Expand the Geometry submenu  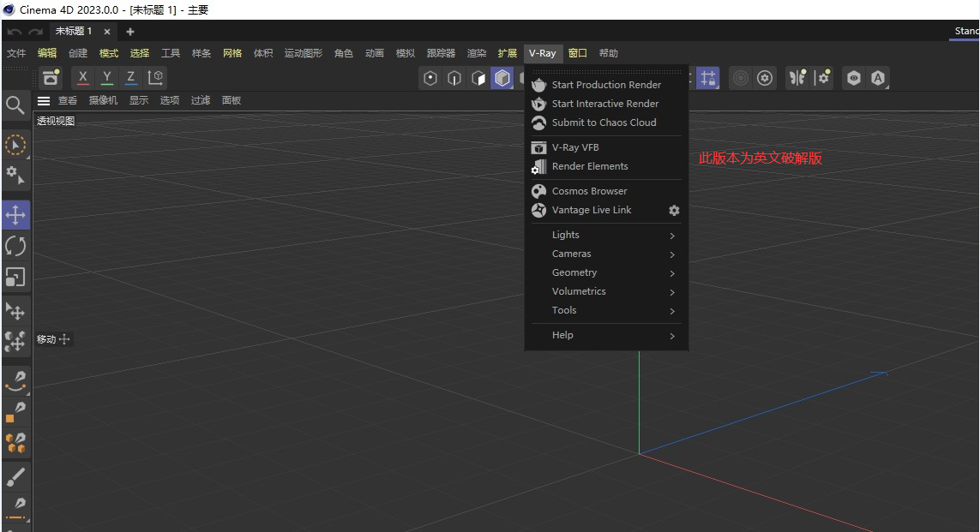[x=574, y=272]
